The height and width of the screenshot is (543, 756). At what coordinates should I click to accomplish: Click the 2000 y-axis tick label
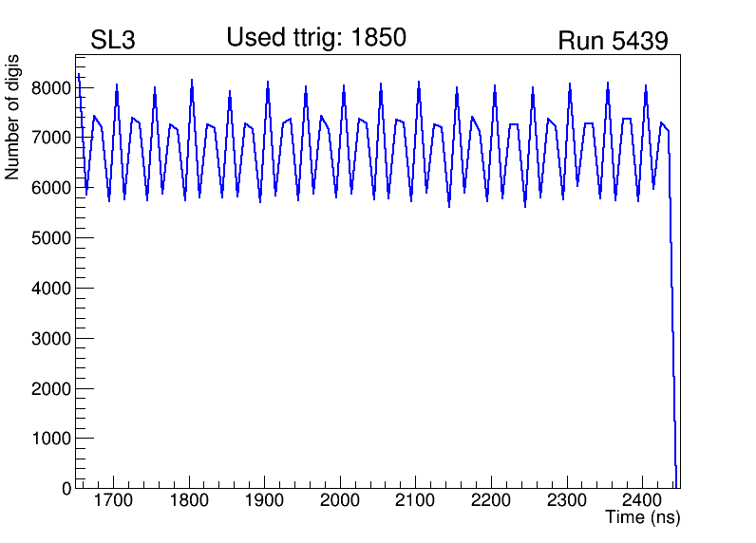coord(52,389)
